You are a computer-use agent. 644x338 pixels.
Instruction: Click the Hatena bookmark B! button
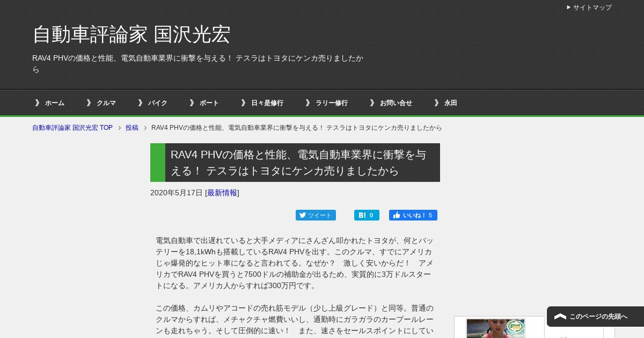pos(367,215)
